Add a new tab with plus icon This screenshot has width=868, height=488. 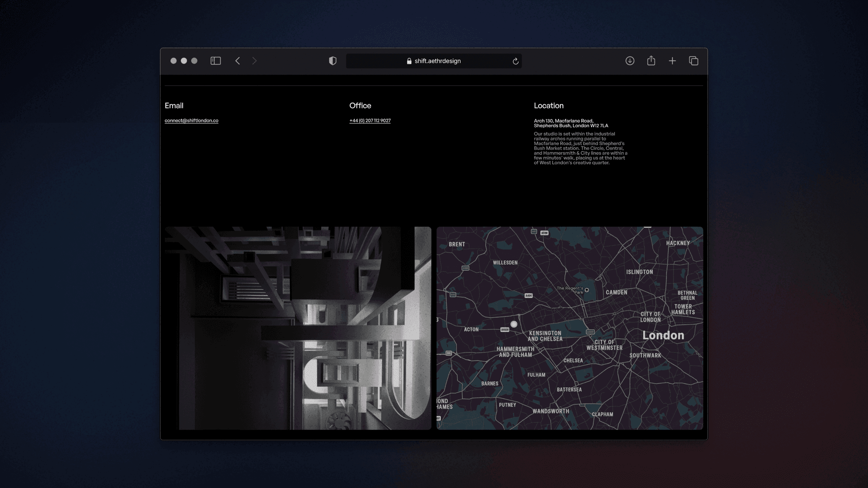coord(672,61)
